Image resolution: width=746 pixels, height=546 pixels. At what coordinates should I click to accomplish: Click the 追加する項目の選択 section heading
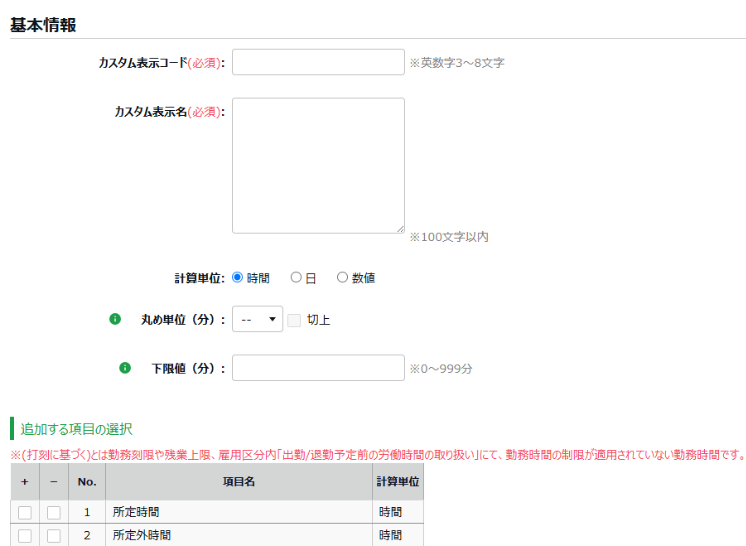coord(76,429)
